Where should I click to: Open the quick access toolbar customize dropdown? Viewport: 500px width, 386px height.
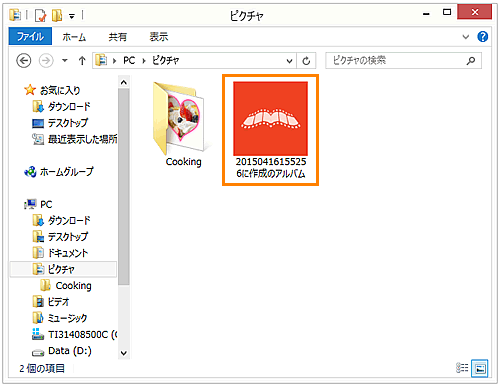click(x=72, y=16)
